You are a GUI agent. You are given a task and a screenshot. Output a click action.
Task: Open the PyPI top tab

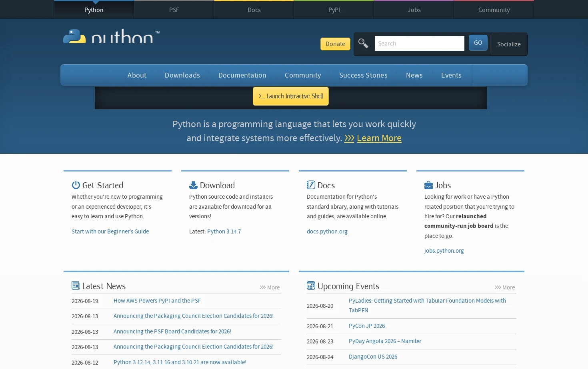(x=334, y=10)
